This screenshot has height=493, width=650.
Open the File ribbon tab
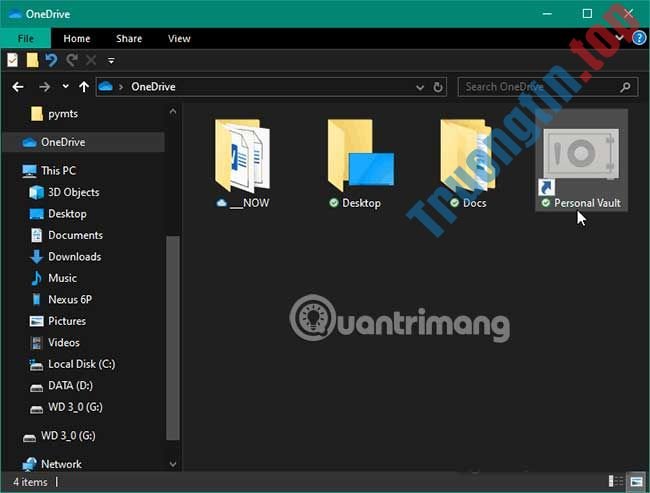pos(26,39)
